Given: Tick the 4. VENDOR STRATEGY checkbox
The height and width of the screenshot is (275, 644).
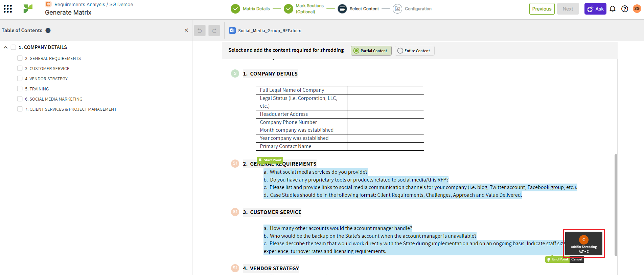Looking at the screenshot, I should point(20,79).
